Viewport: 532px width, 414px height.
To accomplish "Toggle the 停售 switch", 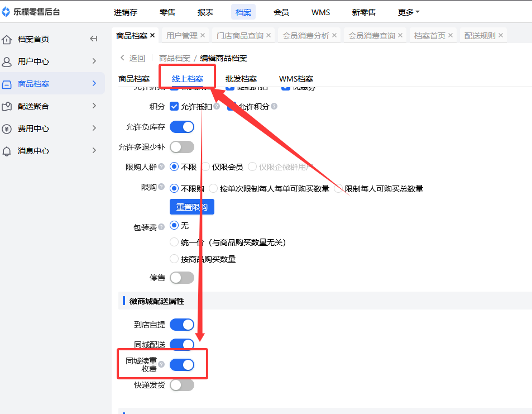I will coord(182,278).
